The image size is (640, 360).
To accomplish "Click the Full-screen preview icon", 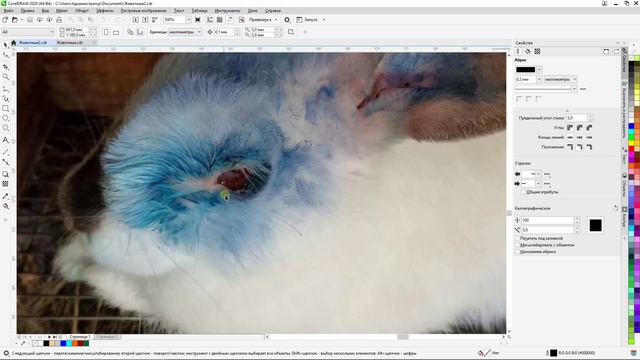I will pyautogui.click(x=198, y=20).
